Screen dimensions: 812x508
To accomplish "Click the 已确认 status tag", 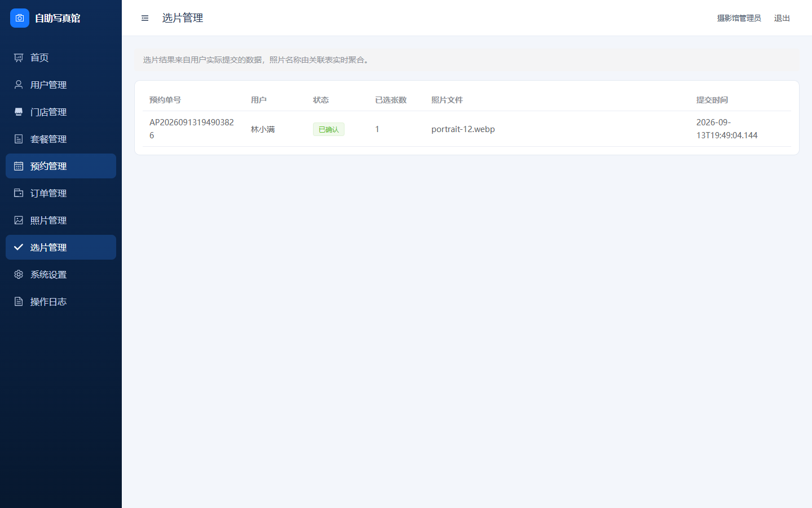I will (329, 129).
